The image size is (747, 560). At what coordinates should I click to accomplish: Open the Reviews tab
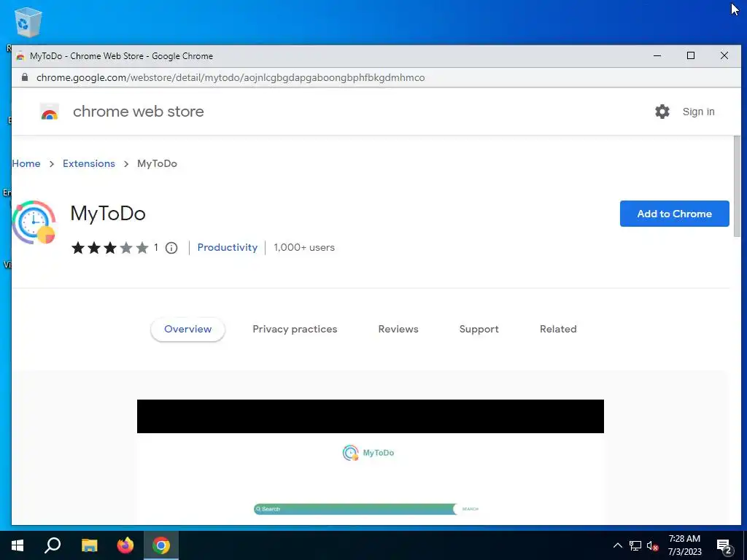pyautogui.click(x=398, y=329)
